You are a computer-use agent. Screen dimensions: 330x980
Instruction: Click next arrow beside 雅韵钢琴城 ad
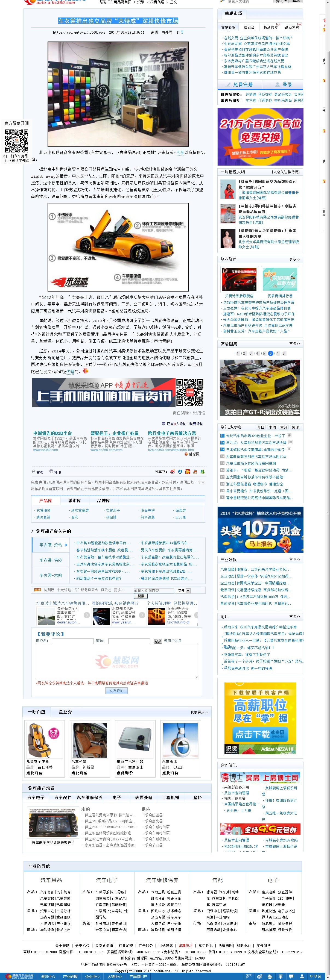tap(142, 615)
